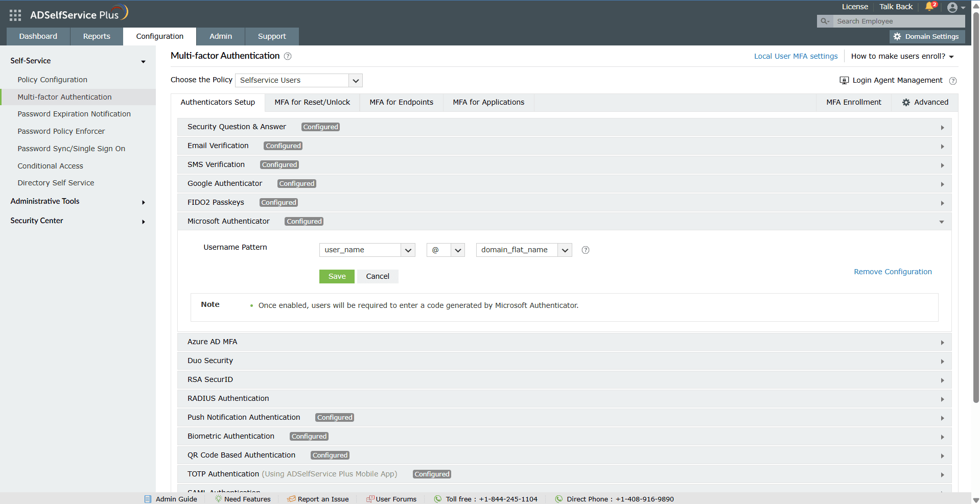The image size is (980, 504).
Task: Expand the Google Authenticator row
Action: [564, 184]
